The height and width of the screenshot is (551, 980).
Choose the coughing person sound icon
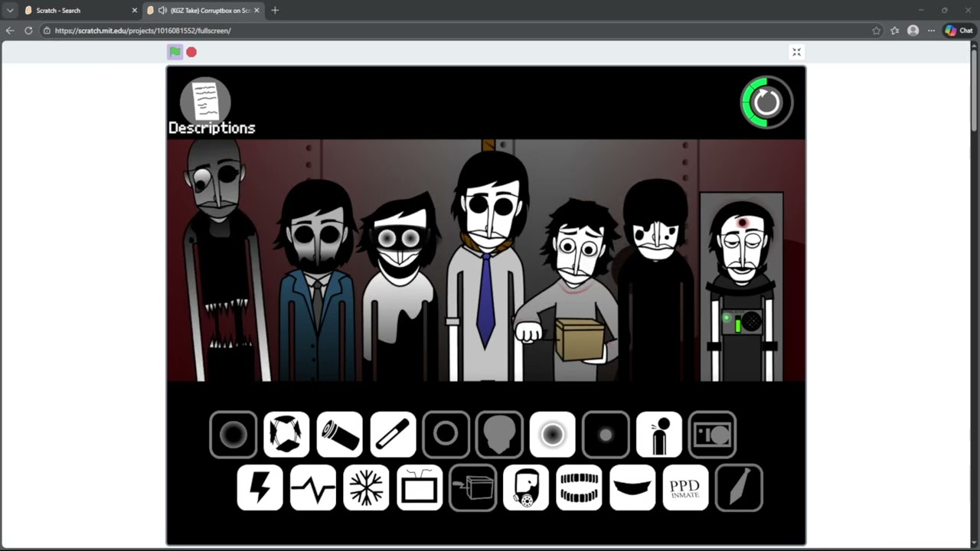click(659, 435)
